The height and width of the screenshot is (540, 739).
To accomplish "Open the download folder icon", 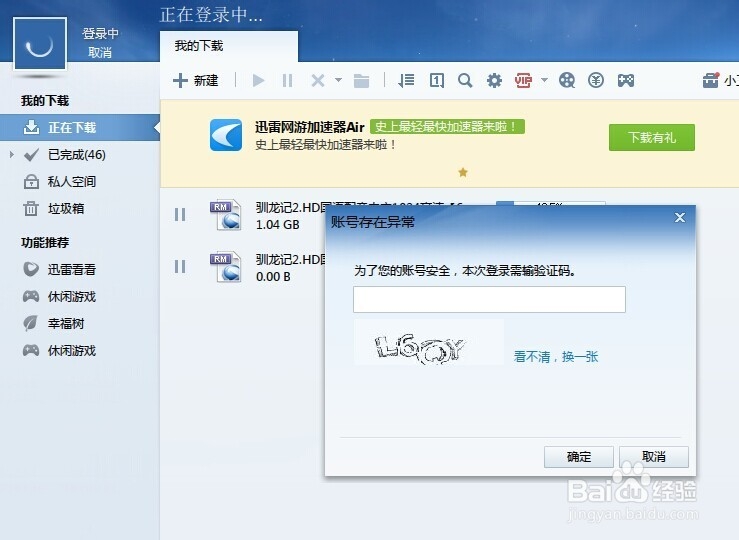I will [361, 81].
